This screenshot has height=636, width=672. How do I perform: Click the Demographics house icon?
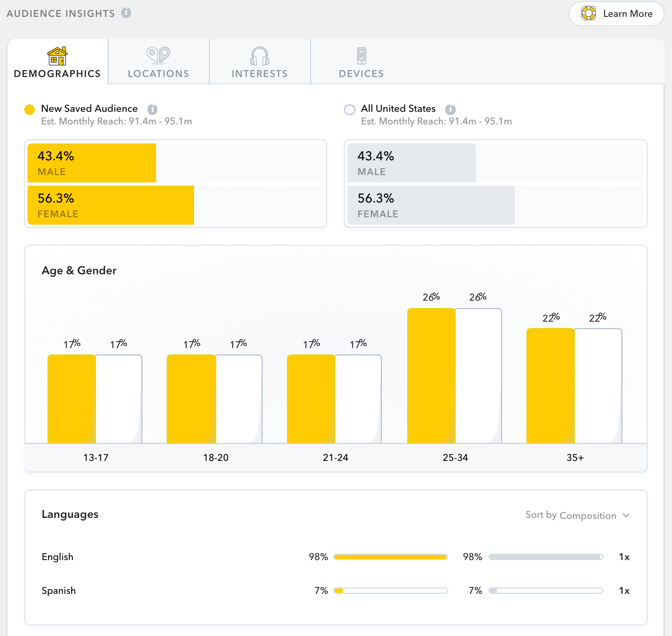(x=57, y=55)
